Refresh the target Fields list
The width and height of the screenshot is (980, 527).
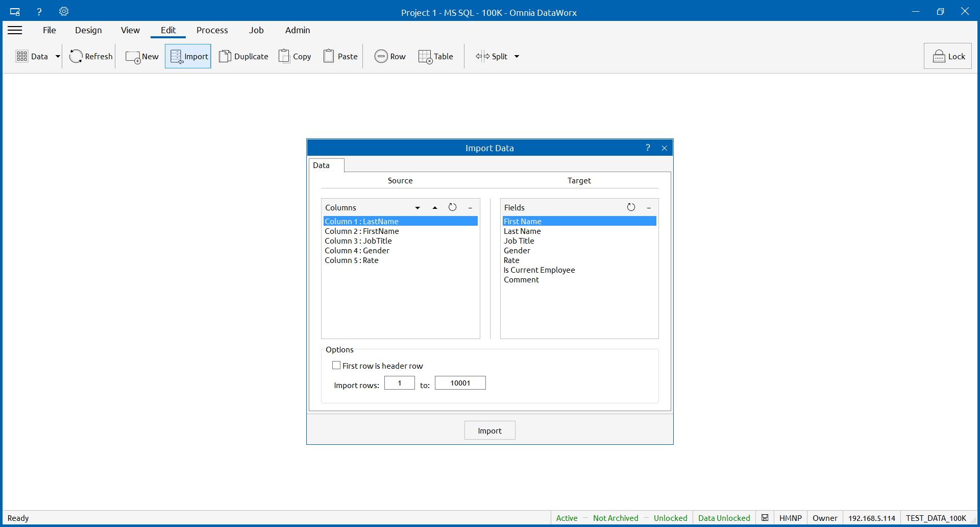coord(631,207)
